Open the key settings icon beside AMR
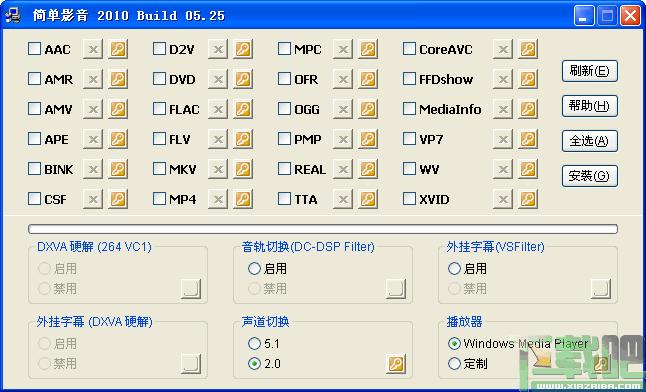Image resolution: width=646 pixels, height=392 pixels. 118,79
